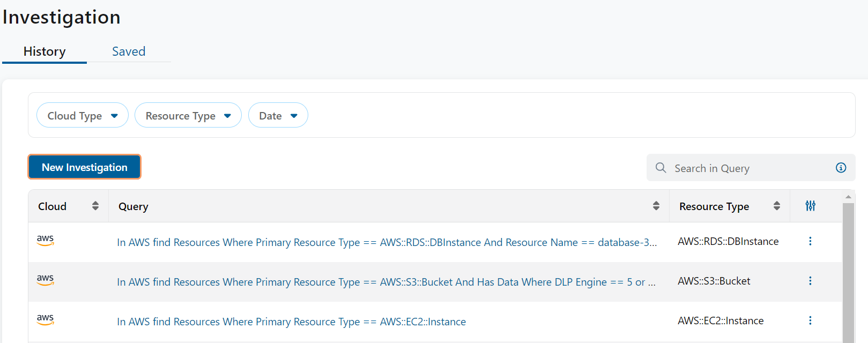Click the column settings filter icon

point(810,206)
